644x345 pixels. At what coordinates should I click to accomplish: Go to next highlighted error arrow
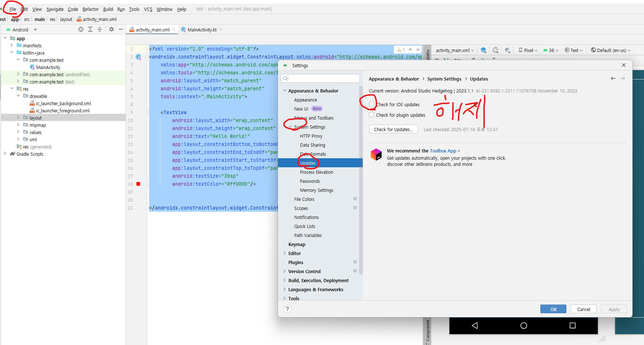(418, 49)
